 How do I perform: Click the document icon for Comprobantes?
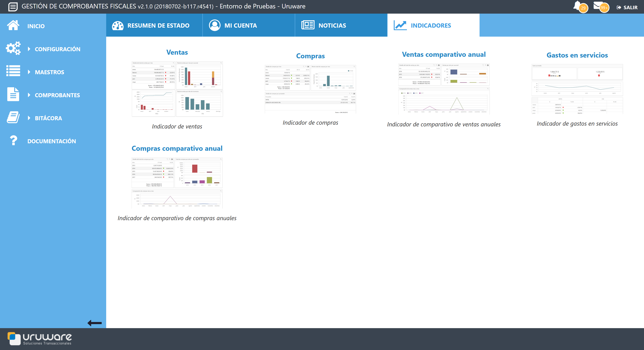[13, 94]
